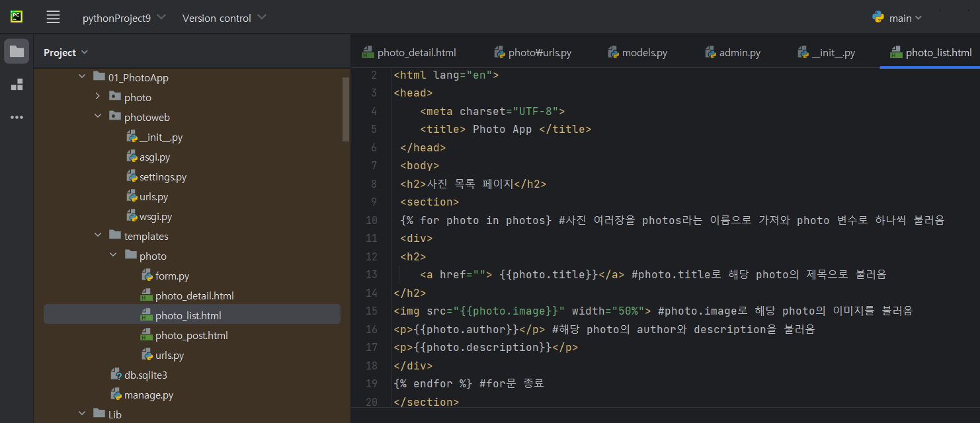Switch to the models.py tab
Viewport: 980px width, 423px height.
[638, 52]
